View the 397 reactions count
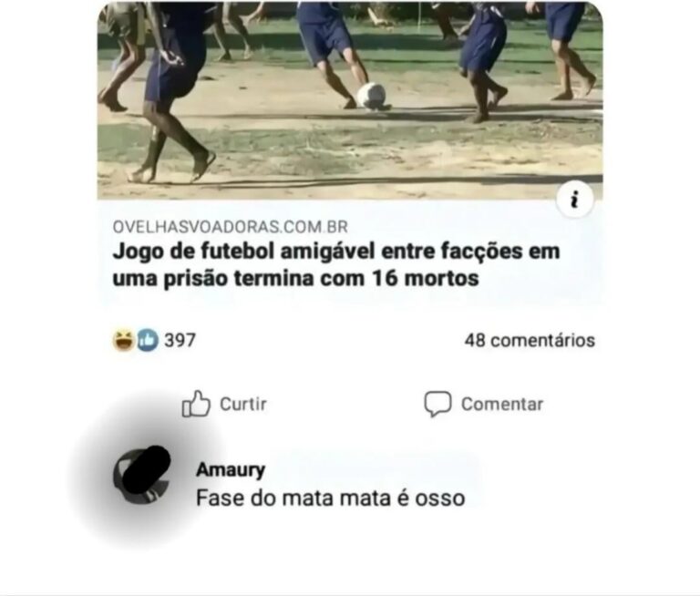700x596 pixels. 180,340
